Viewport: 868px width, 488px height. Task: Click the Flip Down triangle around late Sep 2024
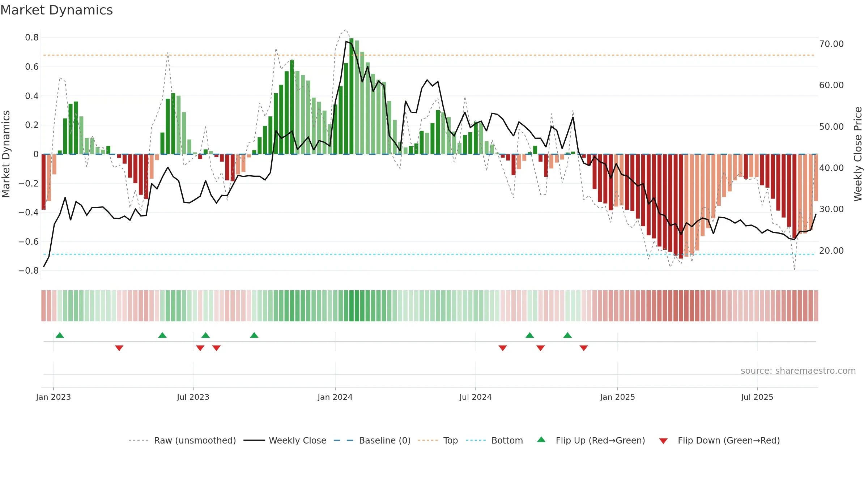[540, 348]
